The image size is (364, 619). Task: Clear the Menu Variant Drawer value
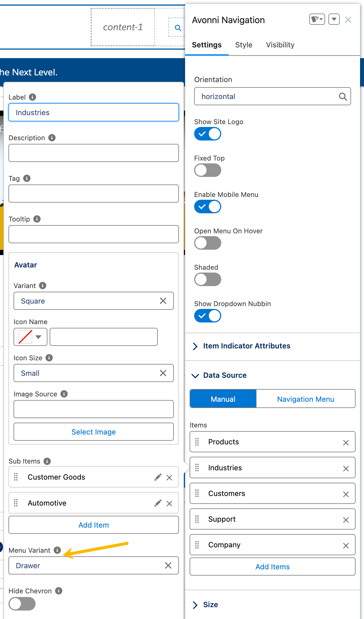[x=168, y=565]
